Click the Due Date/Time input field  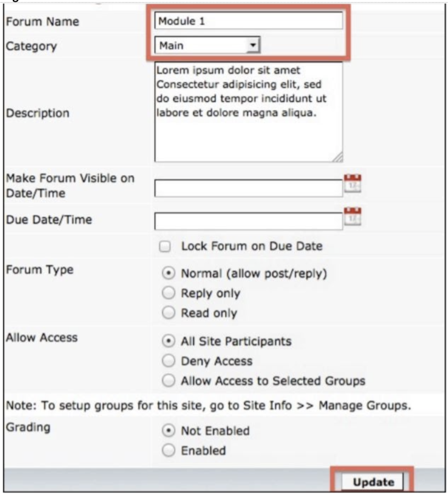coord(248,221)
